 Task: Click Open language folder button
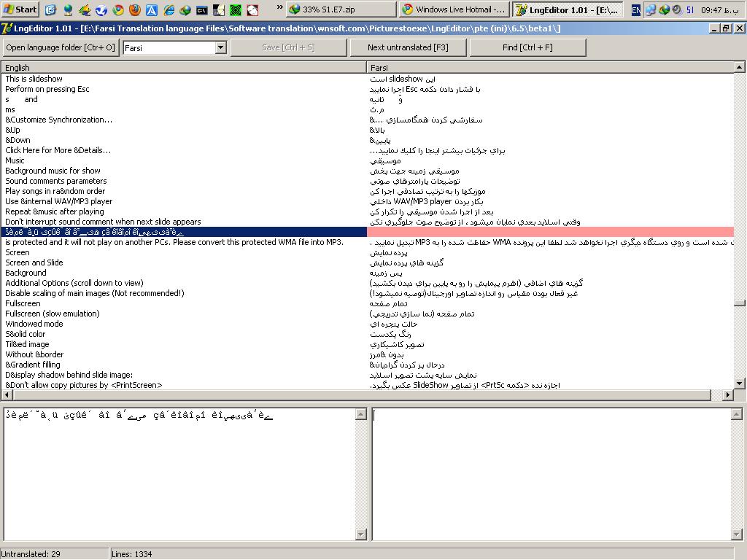point(61,47)
